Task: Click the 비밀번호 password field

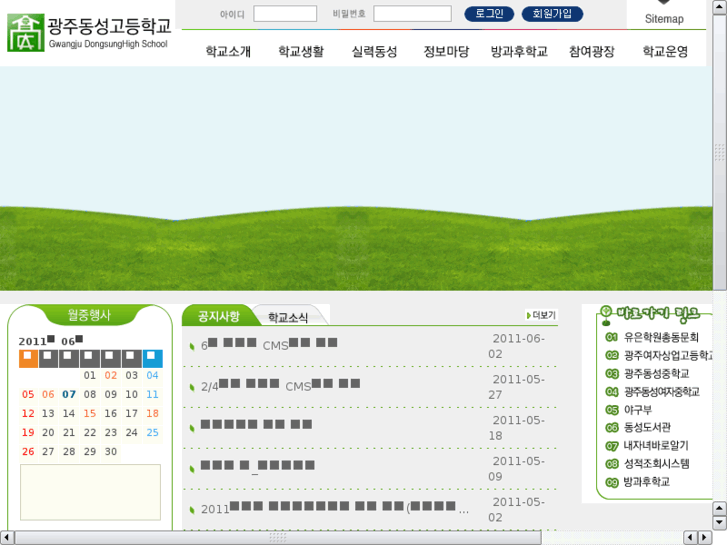Action: [x=412, y=14]
